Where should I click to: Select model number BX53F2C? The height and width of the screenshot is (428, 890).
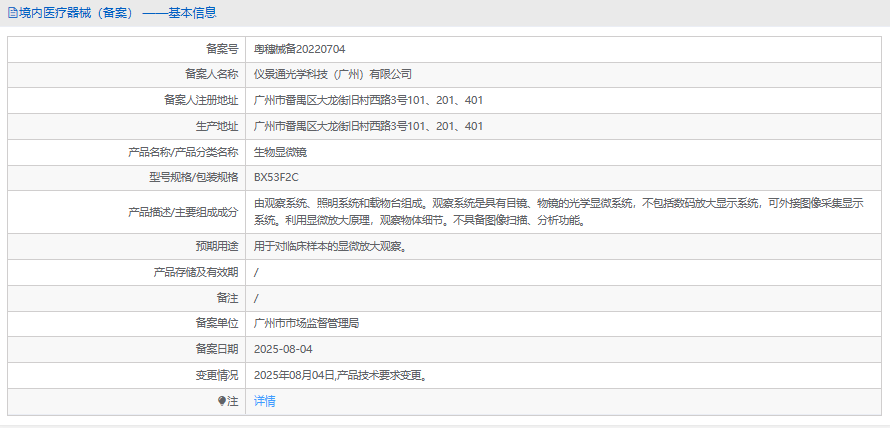276,178
